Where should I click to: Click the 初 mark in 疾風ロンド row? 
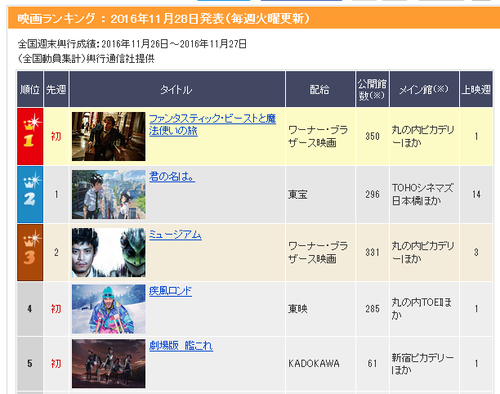[56, 309]
